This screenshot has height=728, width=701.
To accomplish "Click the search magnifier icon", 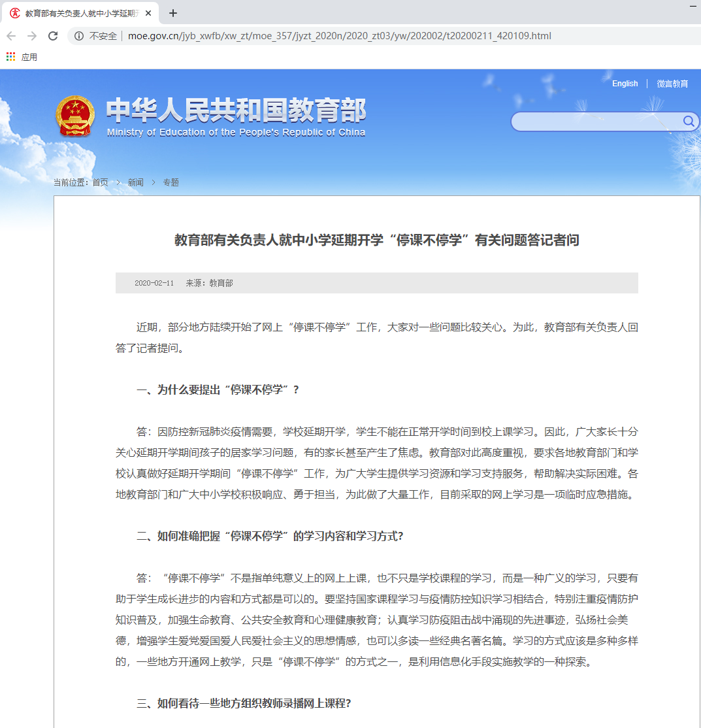I will point(689,122).
